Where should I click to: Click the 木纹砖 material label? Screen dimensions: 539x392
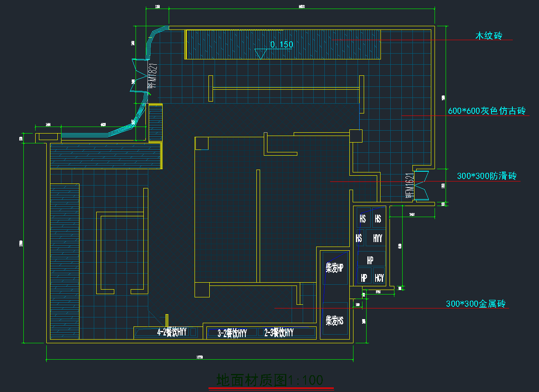tap(488, 36)
